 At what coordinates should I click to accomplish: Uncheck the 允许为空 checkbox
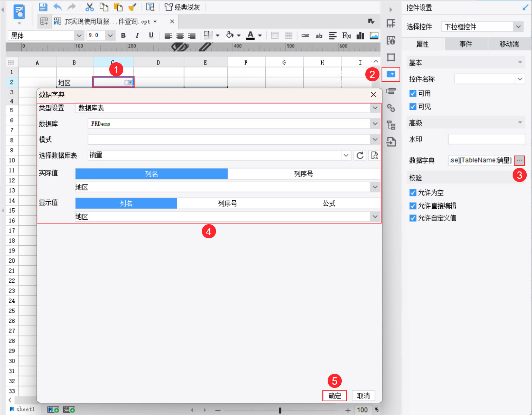tap(413, 193)
